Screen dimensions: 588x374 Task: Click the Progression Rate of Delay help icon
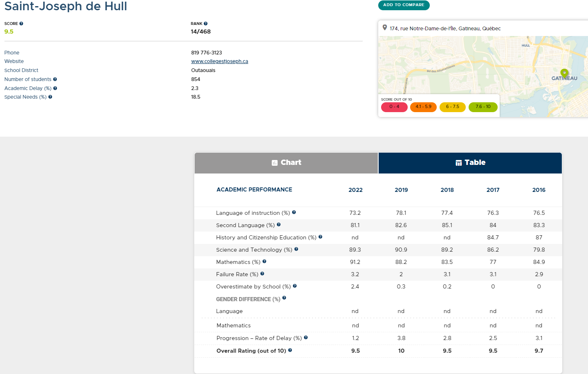click(305, 338)
